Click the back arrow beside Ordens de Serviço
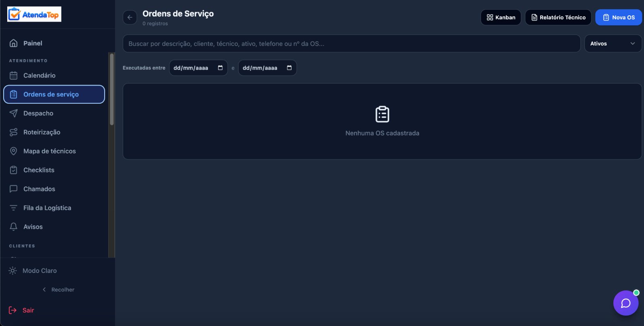 (x=130, y=17)
